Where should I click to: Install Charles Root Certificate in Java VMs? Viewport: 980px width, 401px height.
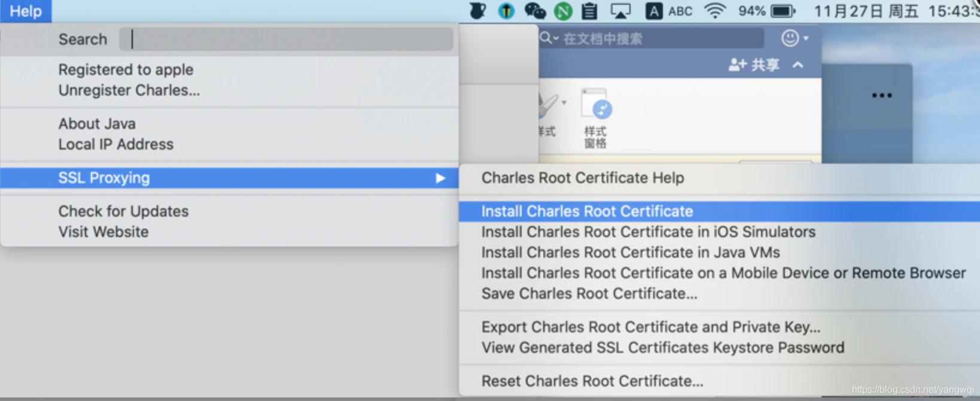719,253
